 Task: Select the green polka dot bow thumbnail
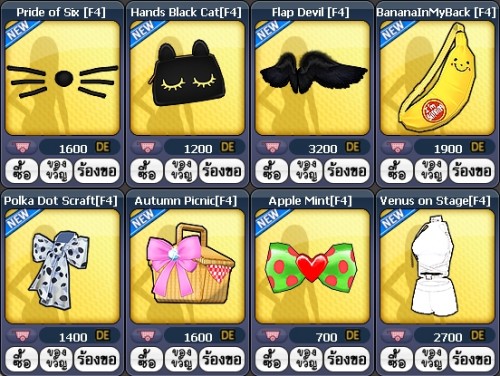click(312, 267)
